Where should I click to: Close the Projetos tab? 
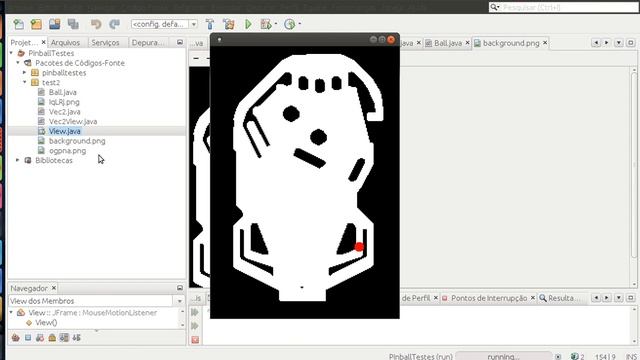pyautogui.click(x=43, y=42)
